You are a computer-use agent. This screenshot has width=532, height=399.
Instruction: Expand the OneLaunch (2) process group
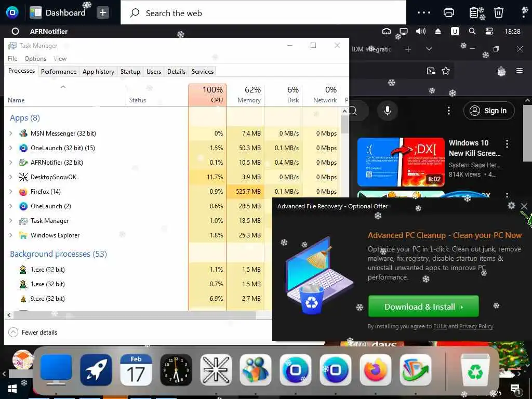(10, 206)
